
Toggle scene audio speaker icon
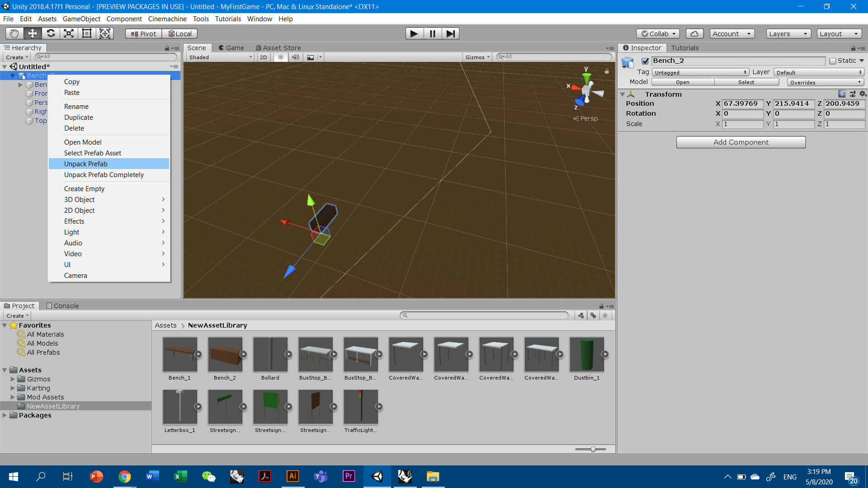tap(295, 57)
